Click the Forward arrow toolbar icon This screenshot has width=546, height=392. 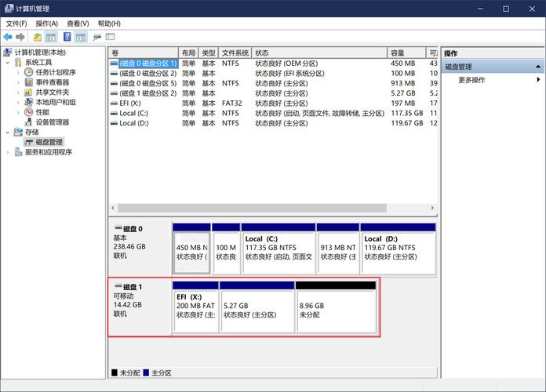20,37
